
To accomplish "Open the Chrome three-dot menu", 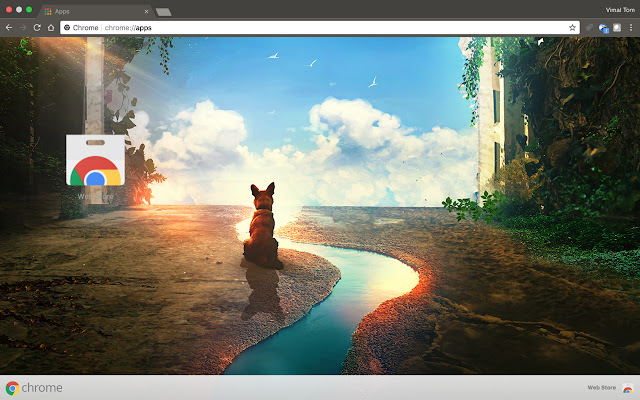I will tap(631, 28).
